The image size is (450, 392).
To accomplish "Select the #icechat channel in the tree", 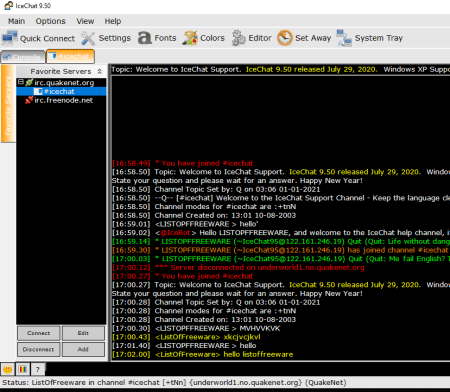I will [59, 91].
